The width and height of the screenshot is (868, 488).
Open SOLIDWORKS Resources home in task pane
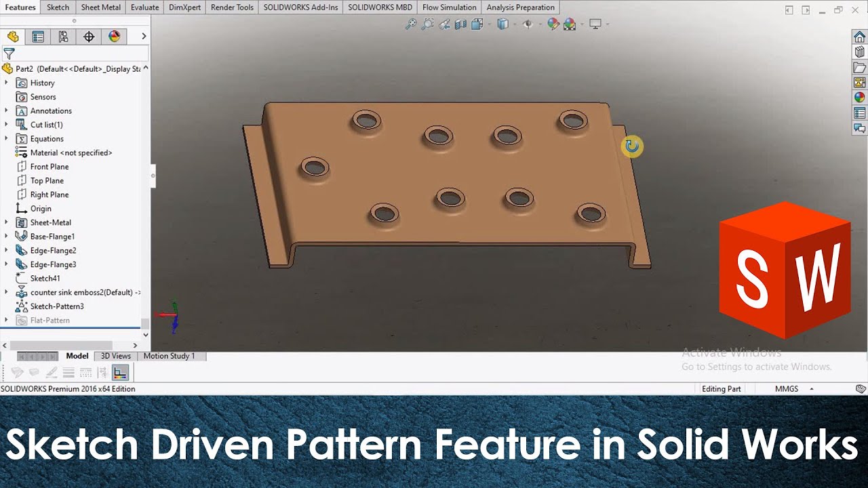tap(859, 37)
